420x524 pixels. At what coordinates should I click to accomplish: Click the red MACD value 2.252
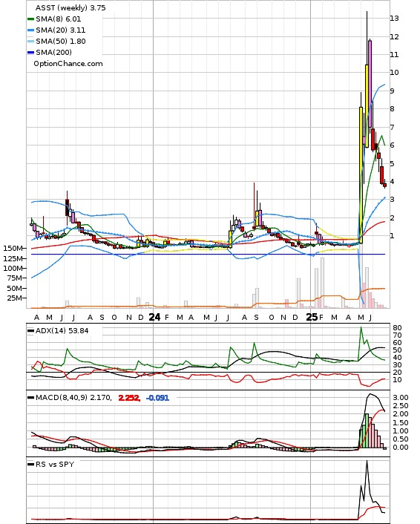click(x=129, y=398)
